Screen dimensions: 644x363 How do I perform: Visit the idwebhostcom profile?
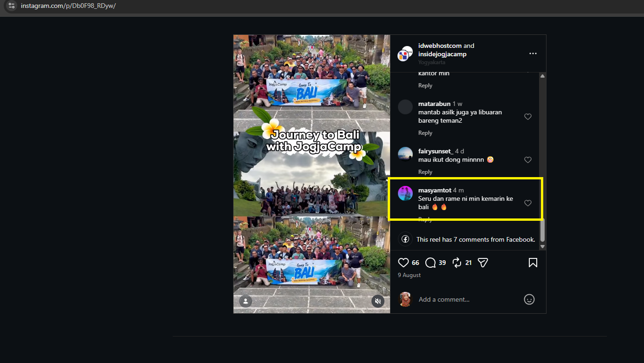click(x=440, y=46)
